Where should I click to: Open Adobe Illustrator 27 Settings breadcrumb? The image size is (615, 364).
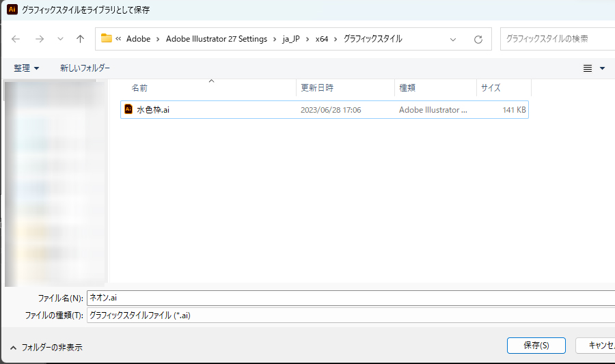(217, 39)
